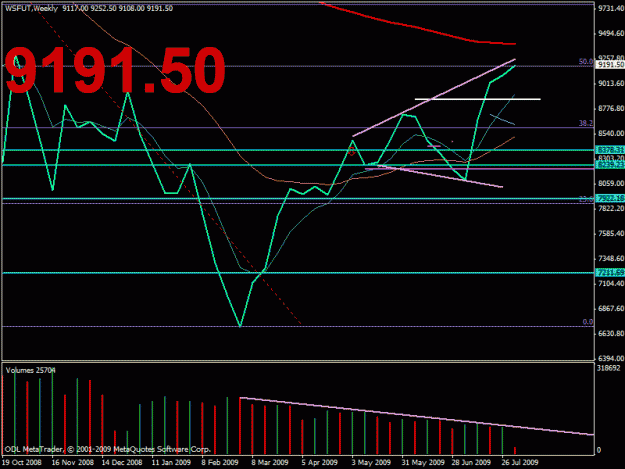
Task: Select the large red 9191.50 price label
Action: tap(115, 70)
